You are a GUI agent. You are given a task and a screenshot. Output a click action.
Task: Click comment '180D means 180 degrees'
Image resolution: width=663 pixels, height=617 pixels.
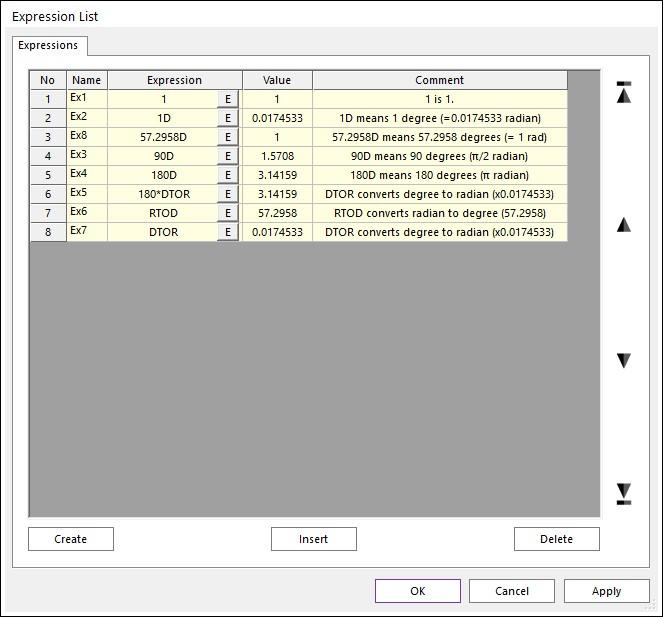(440, 176)
